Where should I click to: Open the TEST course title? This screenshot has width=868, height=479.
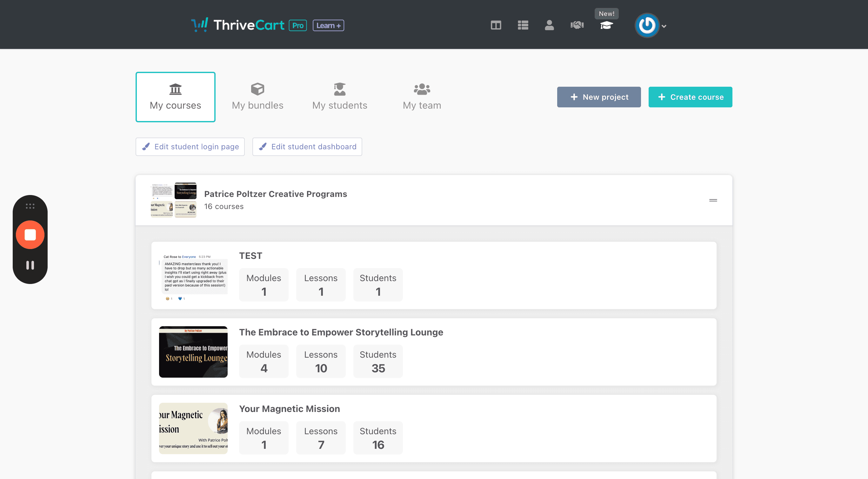(x=250, y=256)
